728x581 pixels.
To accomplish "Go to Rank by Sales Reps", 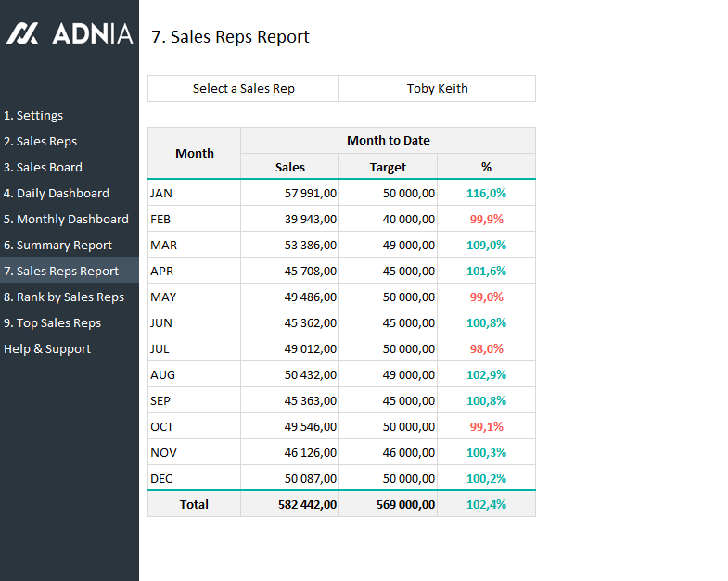I will click(x=64, y=297).
